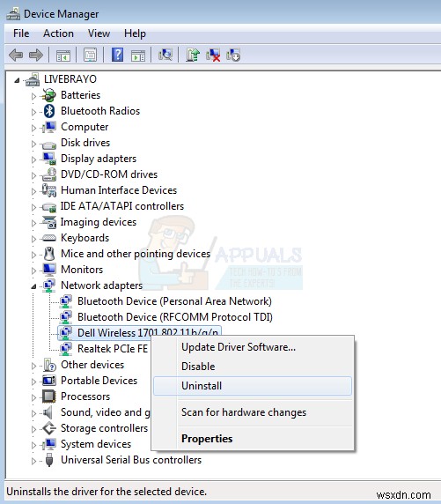Click the Universal Serial Bus controllers icon
Viewport: 441px width, 504px height.
point(49,460)
